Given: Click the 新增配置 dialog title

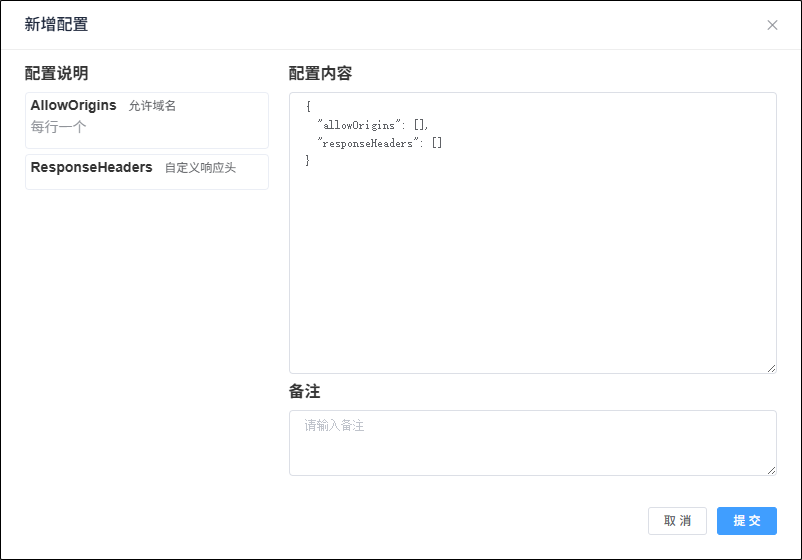Looking at the screenshot, I should (56, 25).
